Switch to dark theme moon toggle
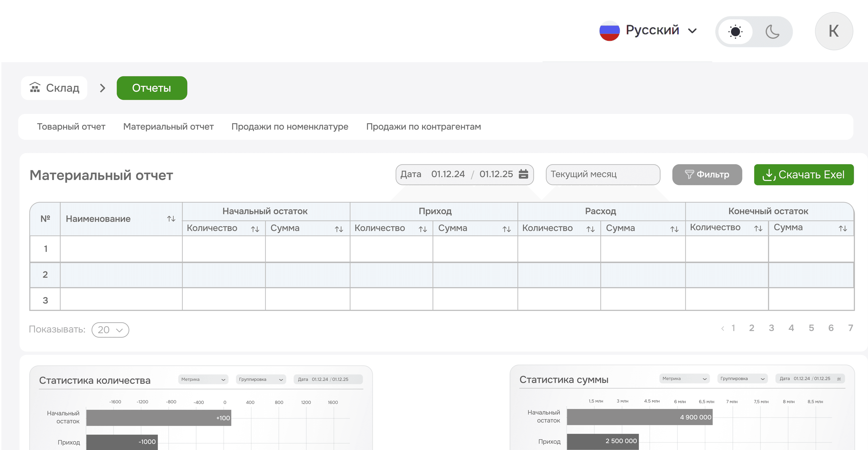This screenshot has height=450, width=868. pos(772,32)
